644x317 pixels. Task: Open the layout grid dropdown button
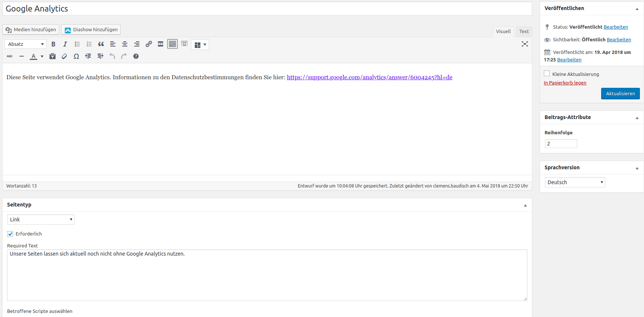click(200, 45)
